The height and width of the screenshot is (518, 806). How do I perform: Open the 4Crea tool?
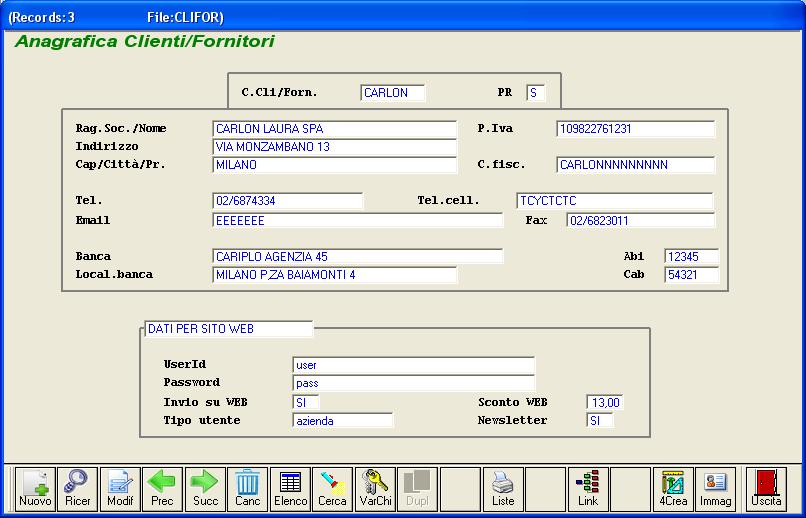(673, 489)
